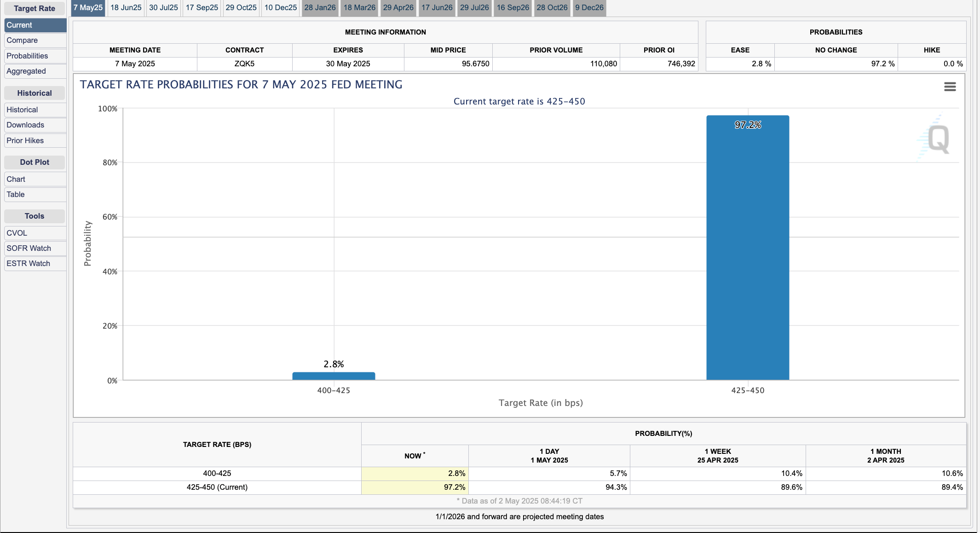Switch to the 17 Sep25 meeting tab
Screen dimensions: 980x533
click(x=202, y=8)
